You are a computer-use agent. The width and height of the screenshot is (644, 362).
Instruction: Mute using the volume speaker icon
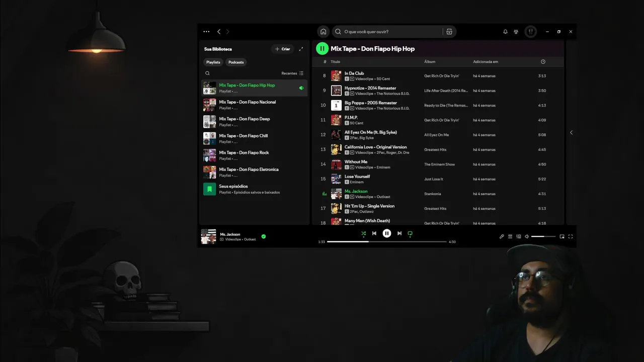(x=527, y=236)
